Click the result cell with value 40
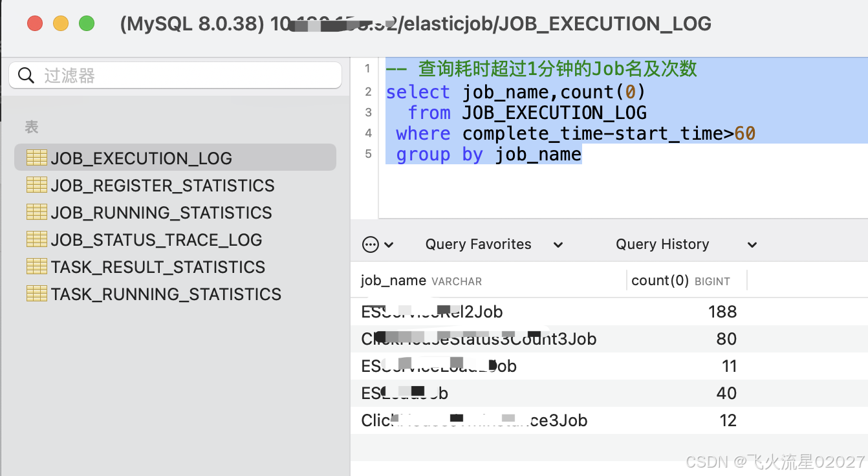 point(726,393)
